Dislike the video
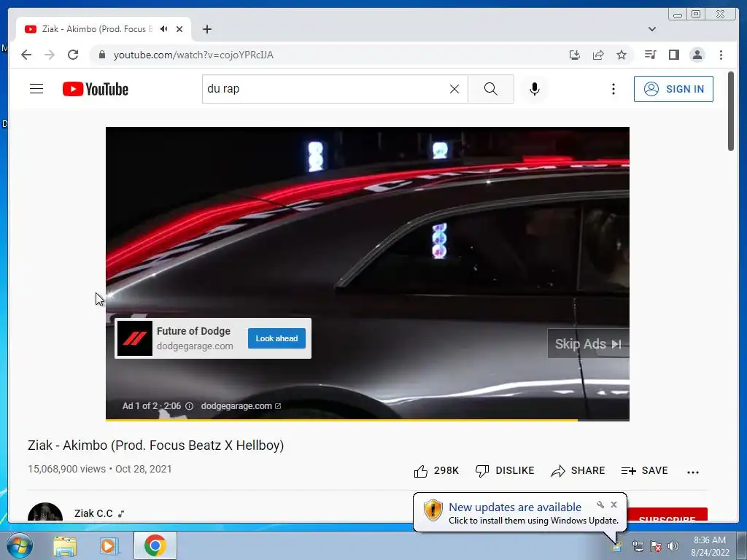This screenshot has height=560, width=747. pos(505,471)
